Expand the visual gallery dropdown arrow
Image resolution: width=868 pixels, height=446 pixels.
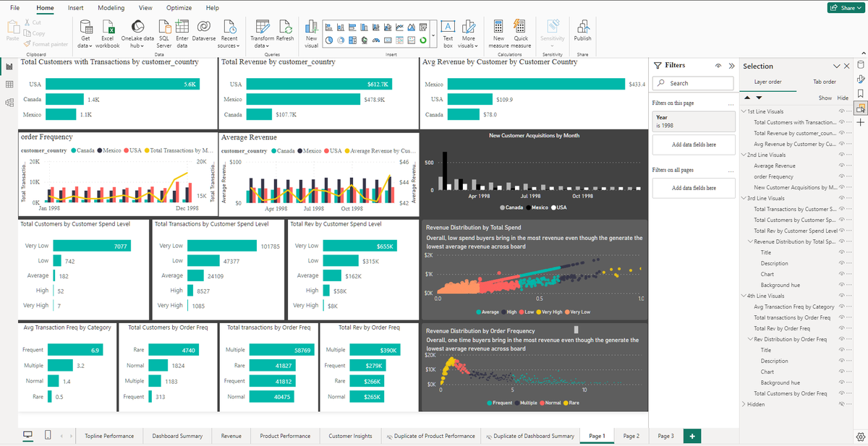(433, 34)
